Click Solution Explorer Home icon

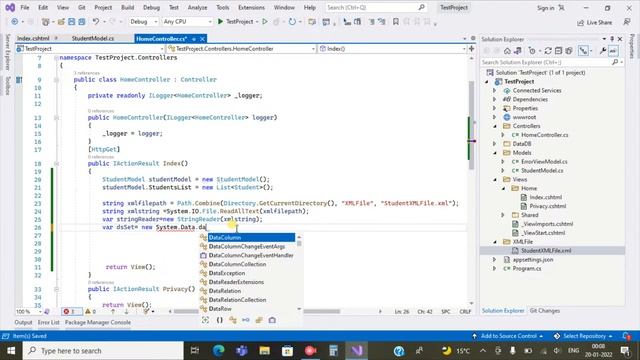(x=507, y=51)
